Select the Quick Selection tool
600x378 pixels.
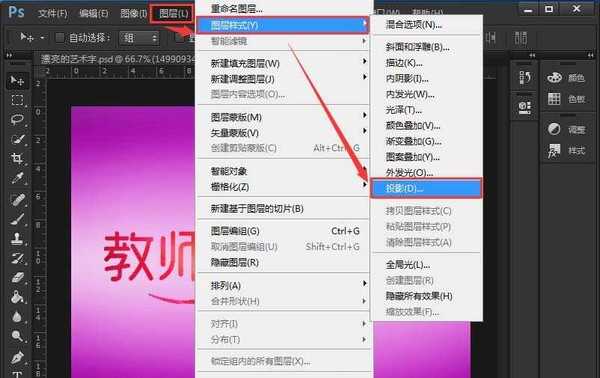click(17, 139)
